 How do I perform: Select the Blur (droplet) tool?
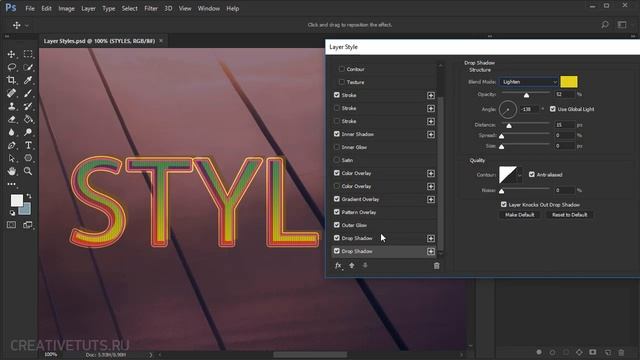click(11, 132)
